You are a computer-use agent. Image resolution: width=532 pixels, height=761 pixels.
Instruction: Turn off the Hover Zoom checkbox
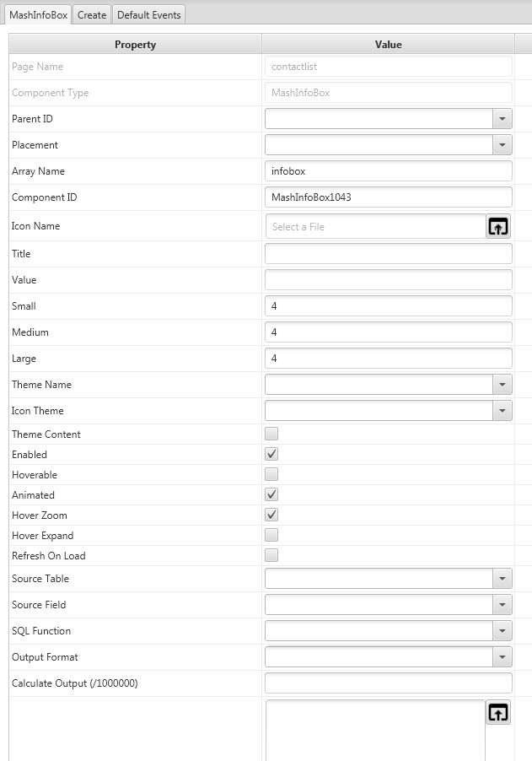pyautogui.click(x=271, y=515)
